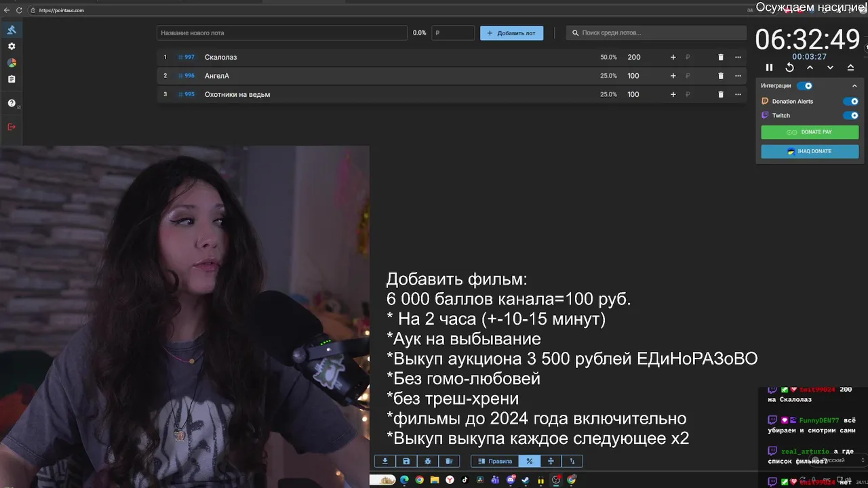868x488 pixels.
Task: Delete the Охотники на ведьм lot
Action: pos(721,94)
